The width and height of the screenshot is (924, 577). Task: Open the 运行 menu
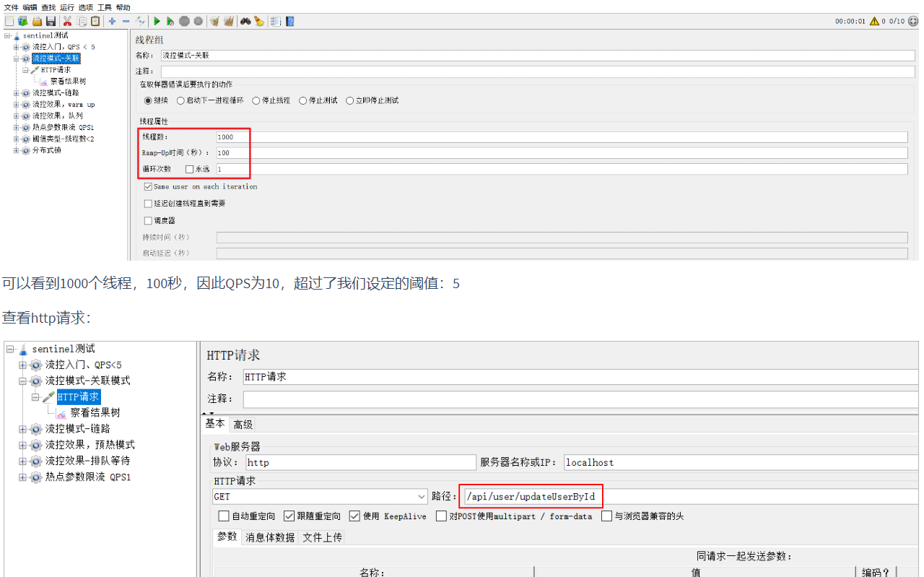tap(67, 7)
